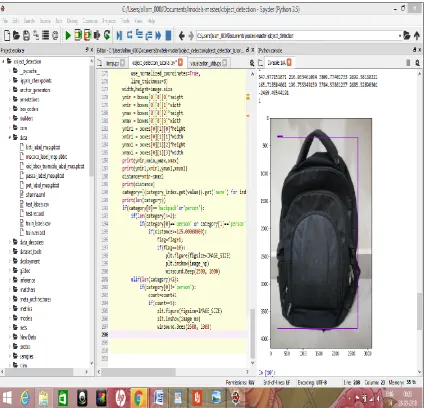Save all files toolbar icon

coord(36,35)
